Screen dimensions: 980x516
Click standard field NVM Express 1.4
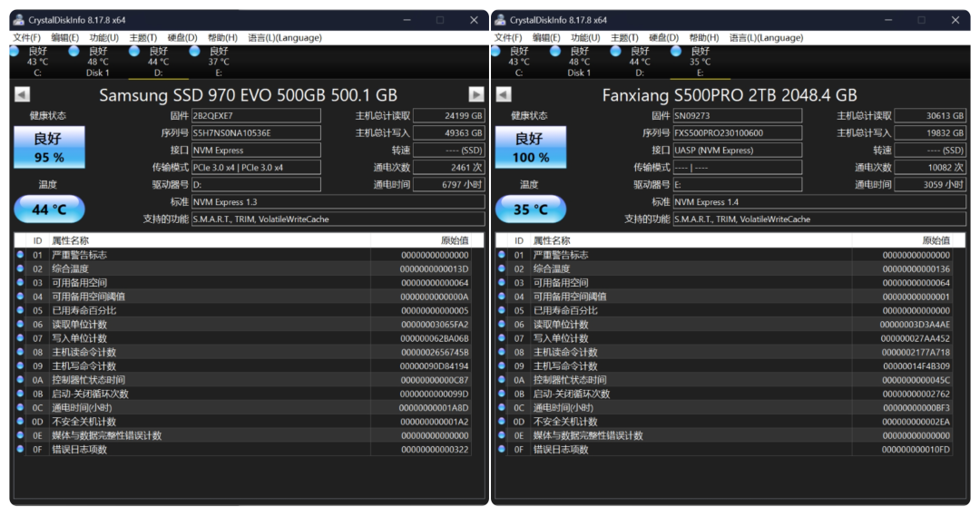(819, 202)
